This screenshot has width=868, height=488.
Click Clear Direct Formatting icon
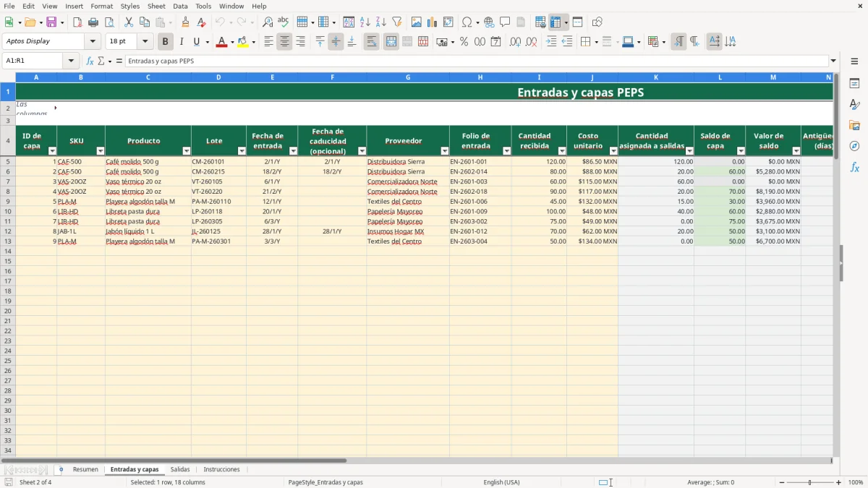pos(202,22)
